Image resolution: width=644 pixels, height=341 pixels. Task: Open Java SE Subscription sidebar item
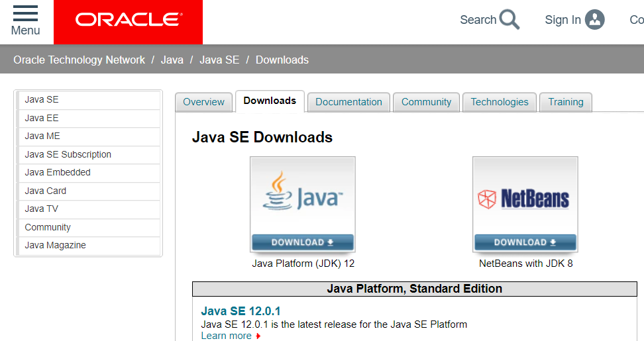88,155
